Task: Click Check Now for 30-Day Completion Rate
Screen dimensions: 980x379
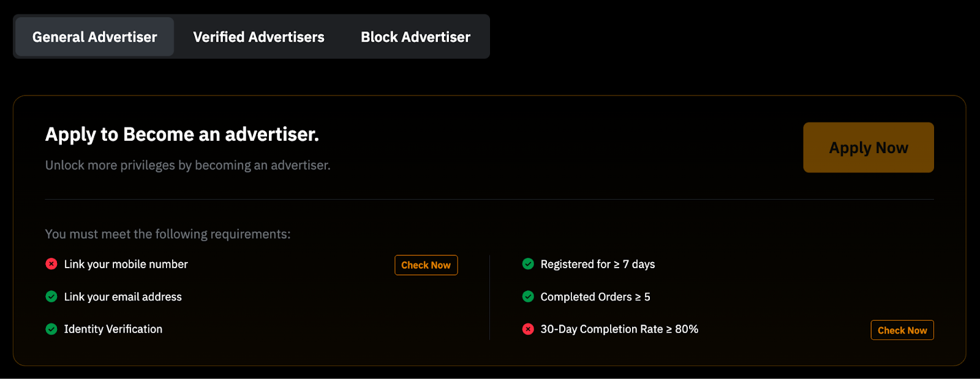Action: pyautogui.click(x=902, y=330)
